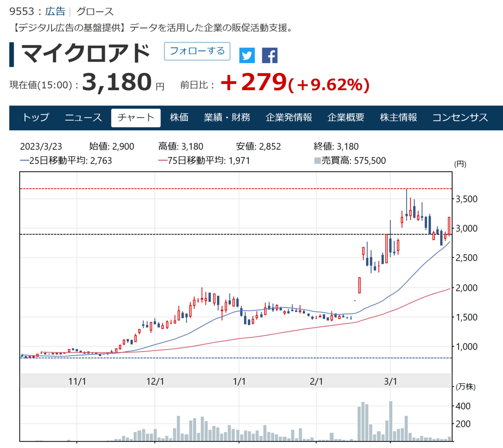
Task: Click the 2,500 price axis label
Action: tap(467, 258)
